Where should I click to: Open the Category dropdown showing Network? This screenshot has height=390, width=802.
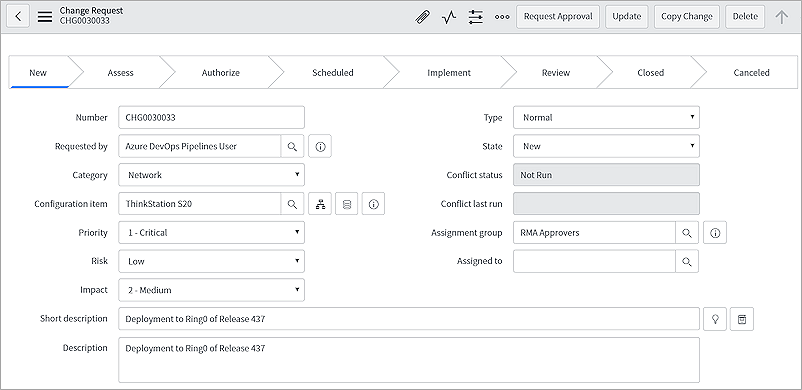211,175
